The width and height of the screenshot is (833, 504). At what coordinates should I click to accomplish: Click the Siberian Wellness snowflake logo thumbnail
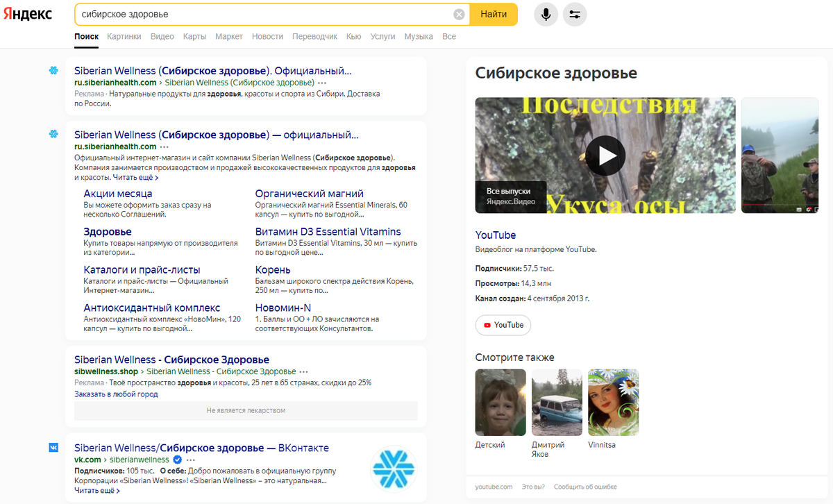(x=394, y=468)
